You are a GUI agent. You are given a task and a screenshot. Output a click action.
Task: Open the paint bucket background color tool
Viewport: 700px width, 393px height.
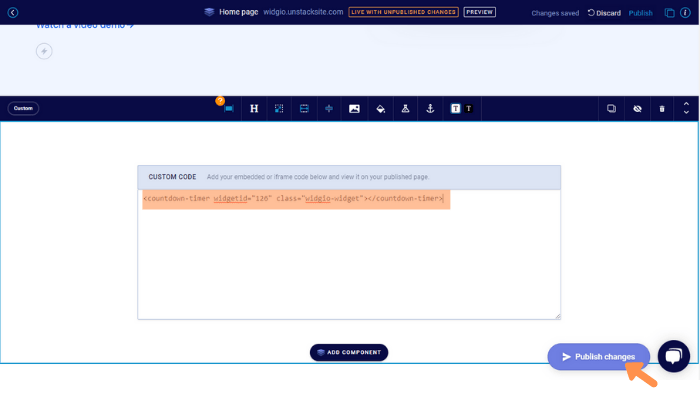380,109
